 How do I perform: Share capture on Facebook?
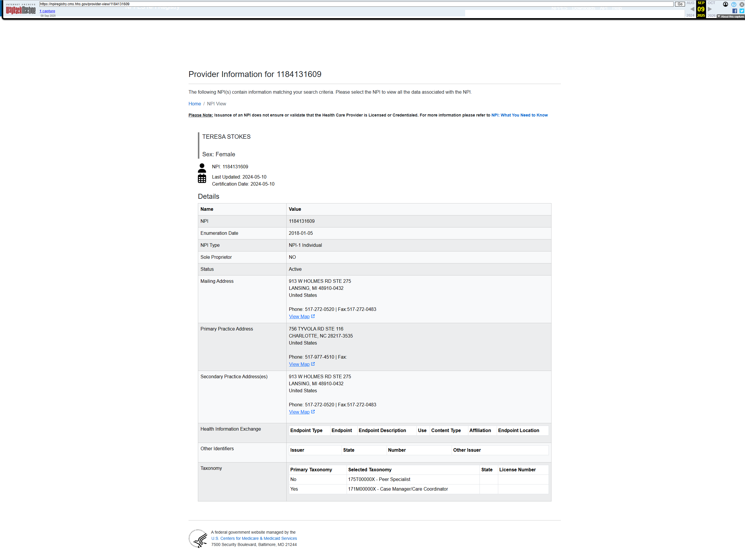(x=734, y=11)
